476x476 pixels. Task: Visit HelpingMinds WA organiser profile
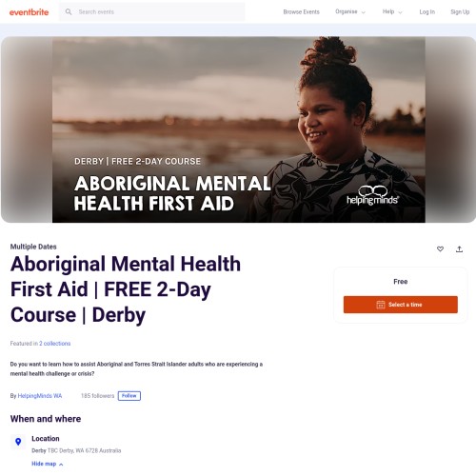[40, 396]
